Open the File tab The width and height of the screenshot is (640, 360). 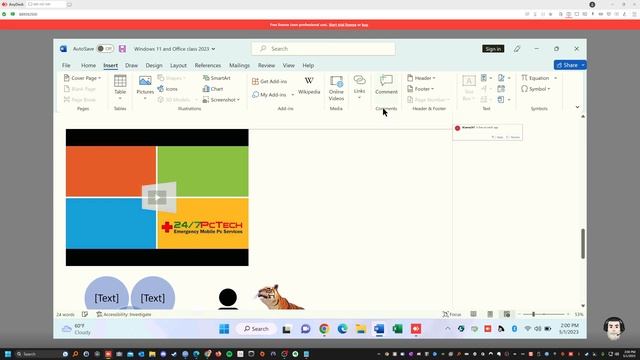tap(66, 65)
